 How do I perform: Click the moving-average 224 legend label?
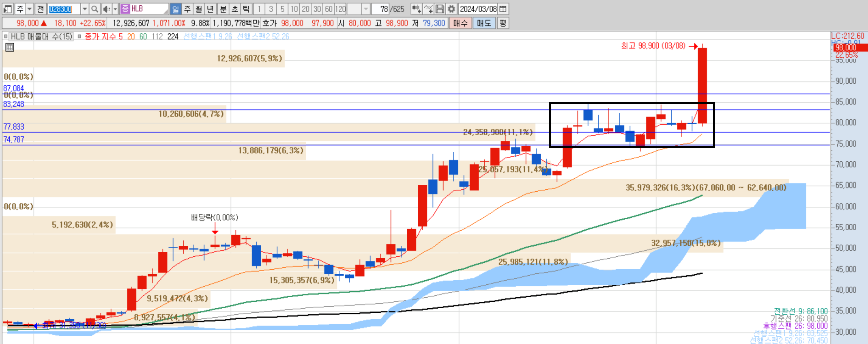tap(173, 37)
